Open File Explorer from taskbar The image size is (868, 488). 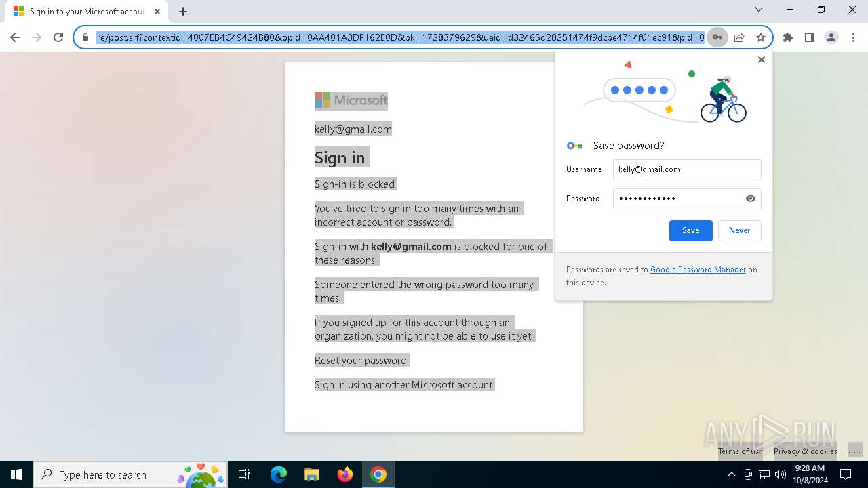(x=311, y=474)
